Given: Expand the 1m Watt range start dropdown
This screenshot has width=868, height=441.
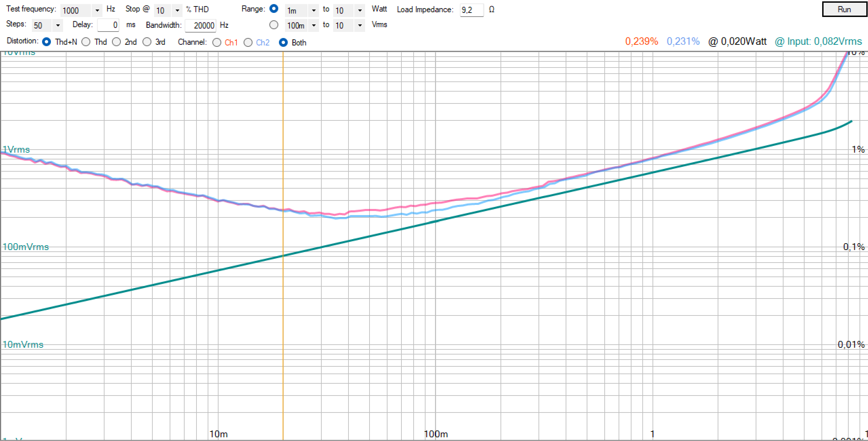Looking at the screenshot, I should (314, 11).
